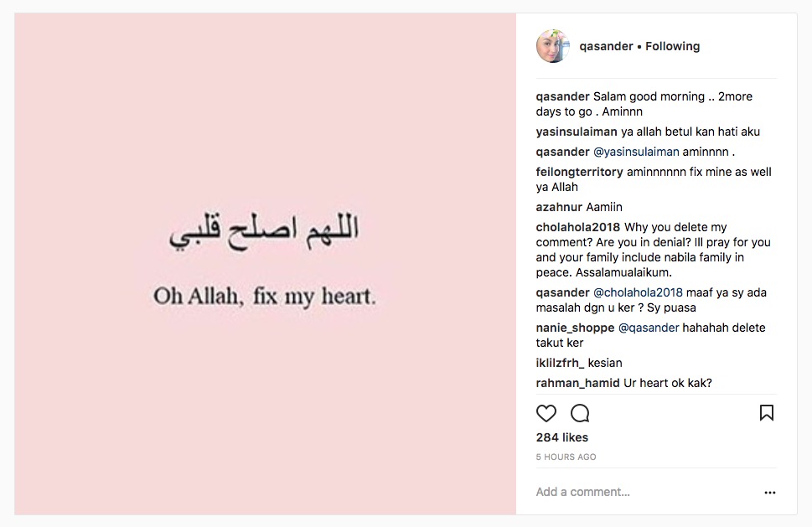Like the post with the heart icon
This screenshot has width=812, height=527.
pos(546,413)
